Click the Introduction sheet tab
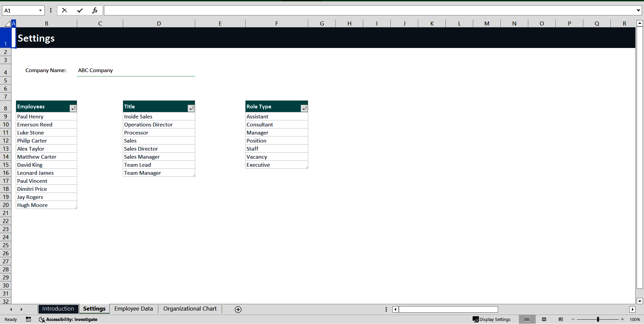The height and width of the screenshot is (324, 644). 58,309
